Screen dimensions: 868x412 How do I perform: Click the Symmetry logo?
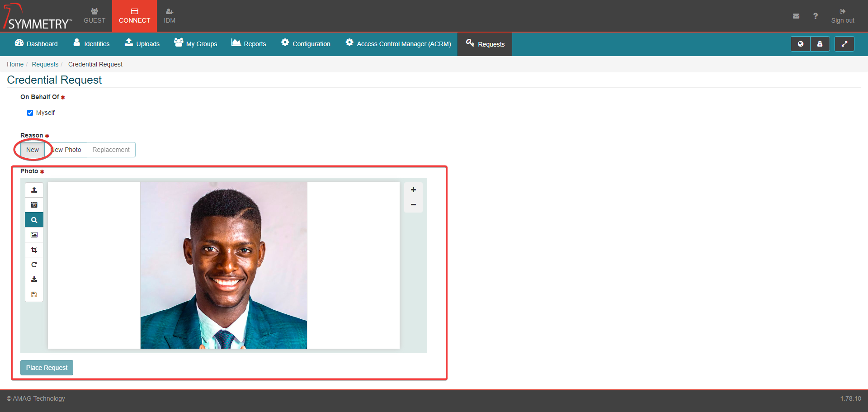pos(37,17)
